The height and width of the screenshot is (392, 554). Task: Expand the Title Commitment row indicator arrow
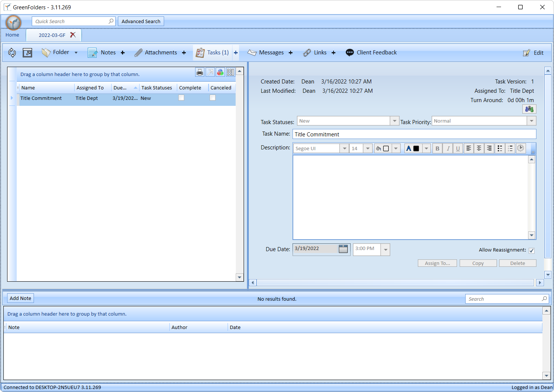pos(12,98)
